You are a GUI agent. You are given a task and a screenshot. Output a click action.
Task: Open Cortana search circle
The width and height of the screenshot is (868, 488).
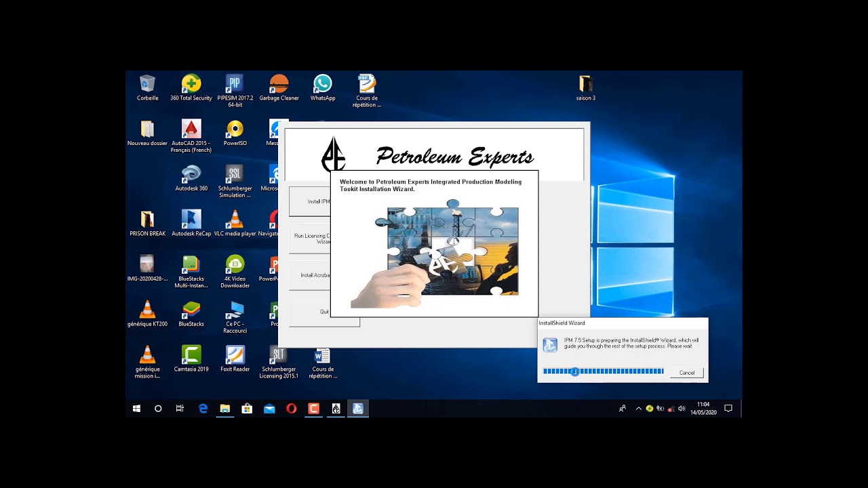tap(158, 409)
